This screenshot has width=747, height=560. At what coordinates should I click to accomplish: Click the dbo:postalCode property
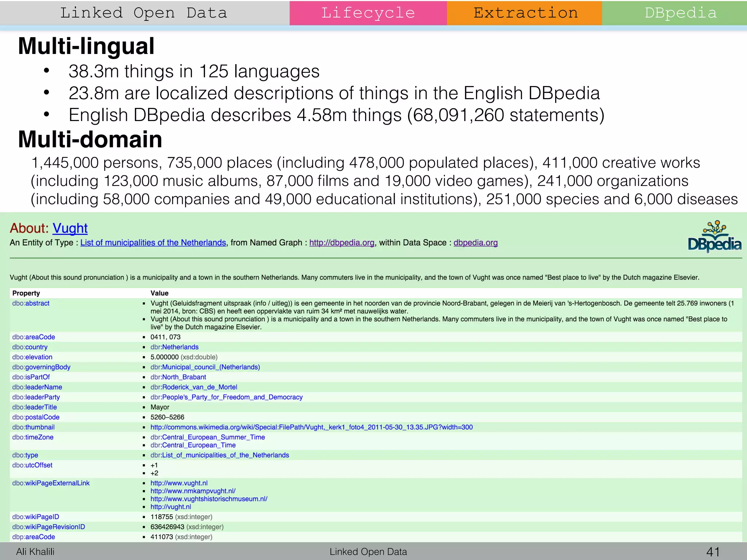click(36, 417)
